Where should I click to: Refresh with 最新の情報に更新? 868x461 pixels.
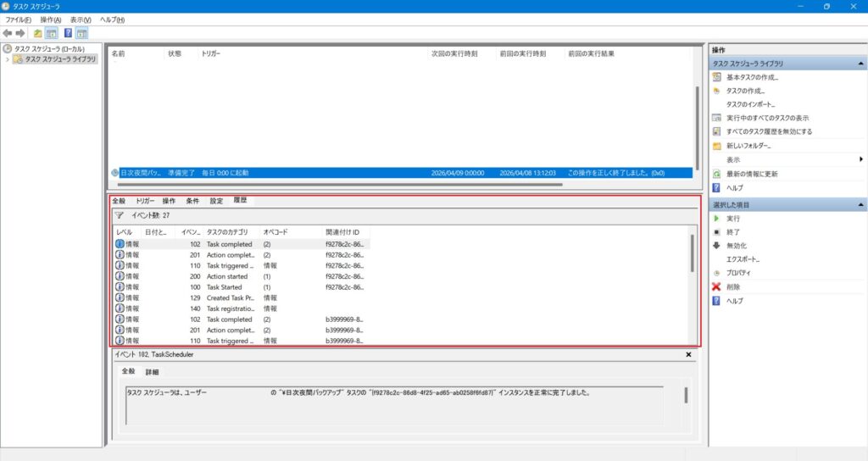click(x=753, y=174)
